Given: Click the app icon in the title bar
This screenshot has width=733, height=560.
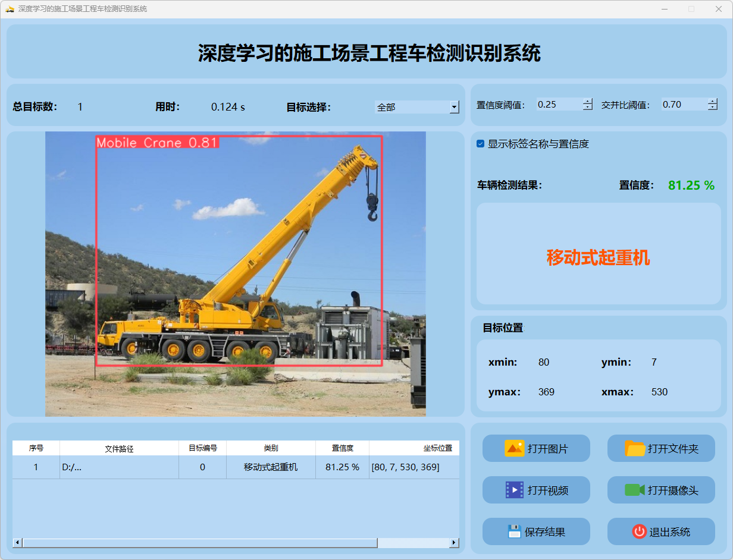Looking at the screenshot, I should [x=10, y=9].
